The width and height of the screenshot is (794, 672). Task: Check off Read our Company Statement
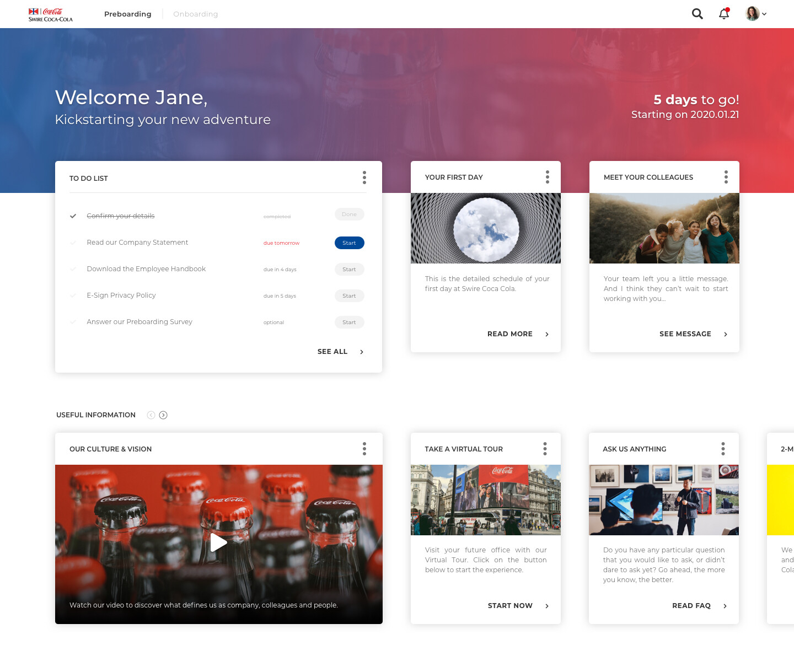click(73, 243)
